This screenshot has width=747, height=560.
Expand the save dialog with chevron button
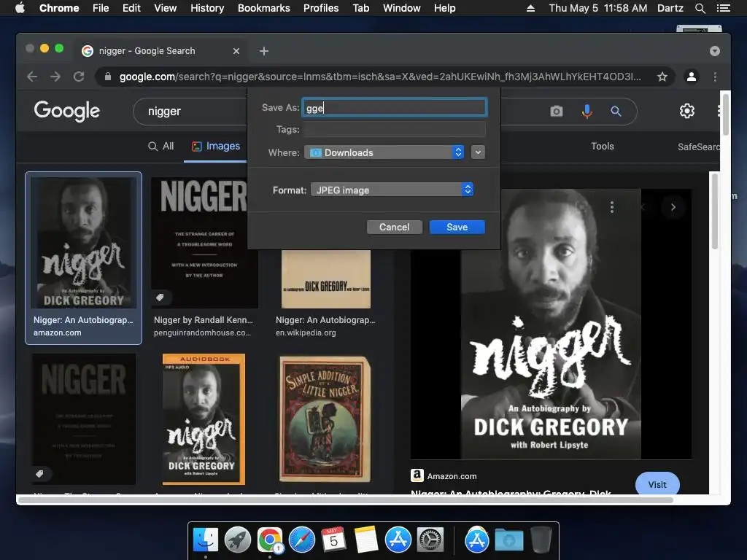pos(478,152)
